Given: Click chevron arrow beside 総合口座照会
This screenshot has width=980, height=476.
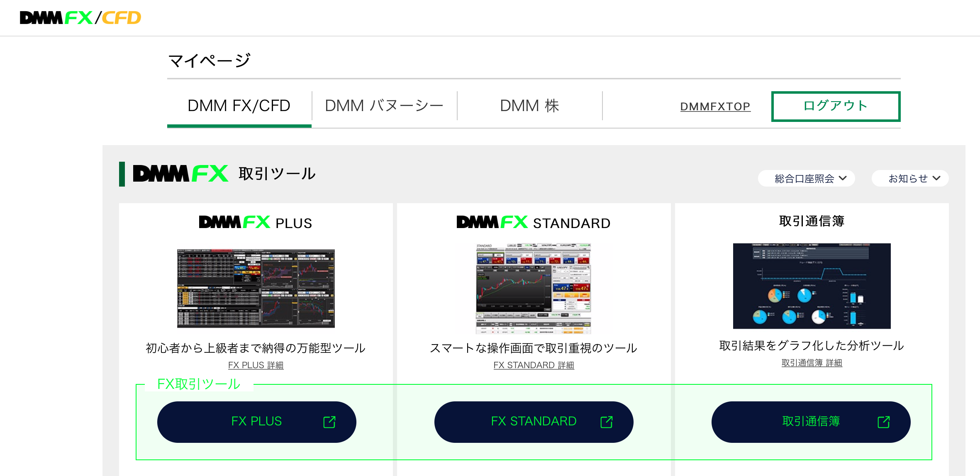Looking at the screenshot, I should [843, 178].
